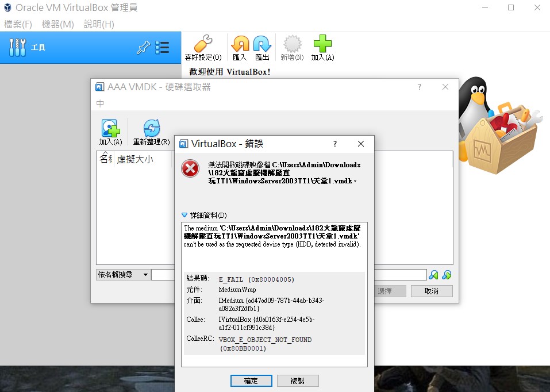
Task: Click the disk selector title bar icon
Action: (x=99, y=87)
